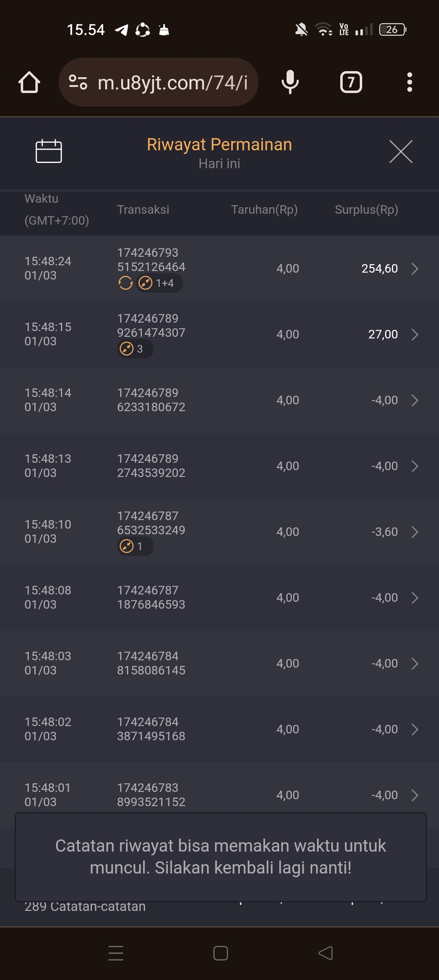Click the m.u8yjt.com address bar
The height and width of the screenshot is (980, 439).
point(173,82)
